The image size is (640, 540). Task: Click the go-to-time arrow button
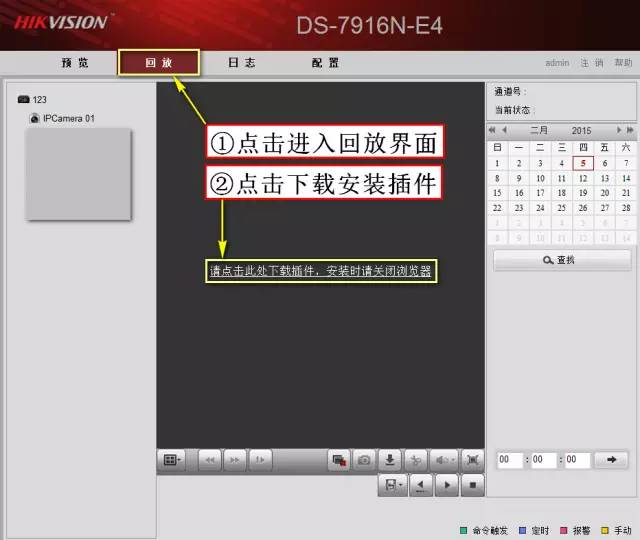coord(611,460)
